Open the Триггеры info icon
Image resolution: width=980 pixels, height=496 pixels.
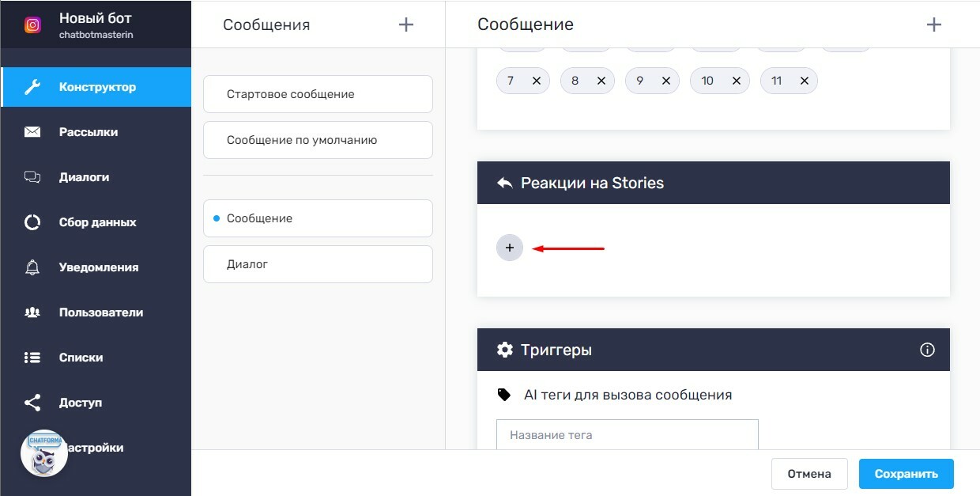point(927,350)
